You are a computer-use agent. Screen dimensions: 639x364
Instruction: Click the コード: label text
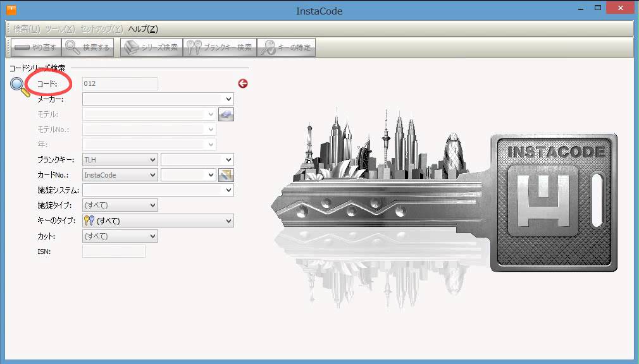tap(47, 84)
